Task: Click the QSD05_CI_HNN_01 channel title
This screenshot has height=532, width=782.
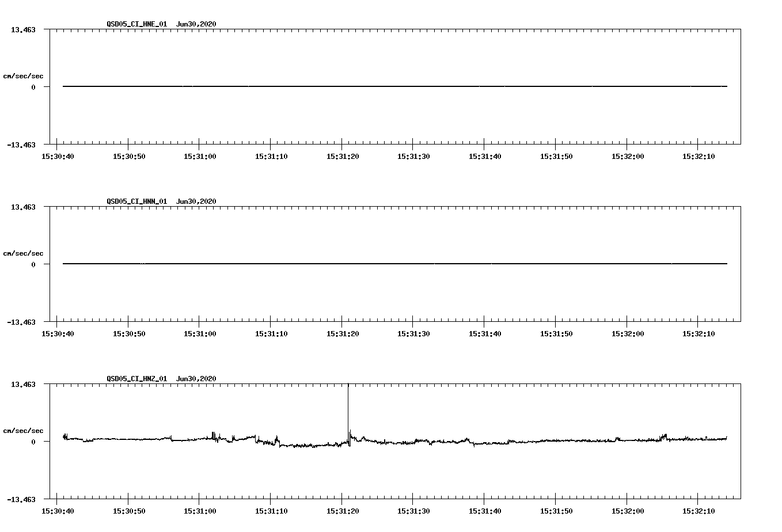Action: point(137,202)
